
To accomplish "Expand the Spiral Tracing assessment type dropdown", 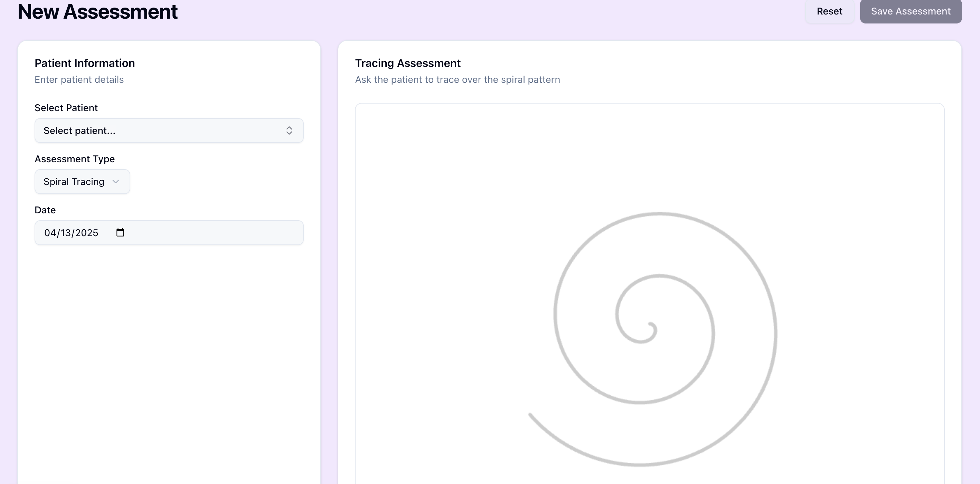I will (x=74, y=182).
